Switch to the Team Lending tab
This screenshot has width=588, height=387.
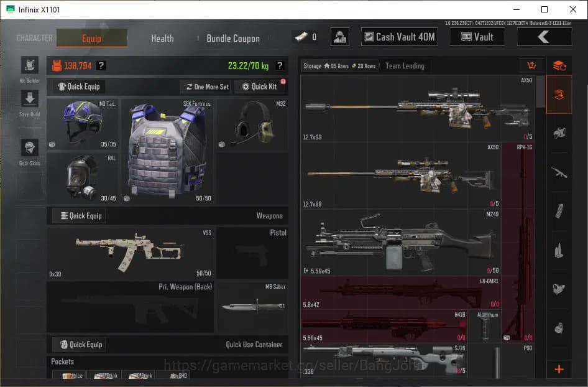click(x=405, y=65)
